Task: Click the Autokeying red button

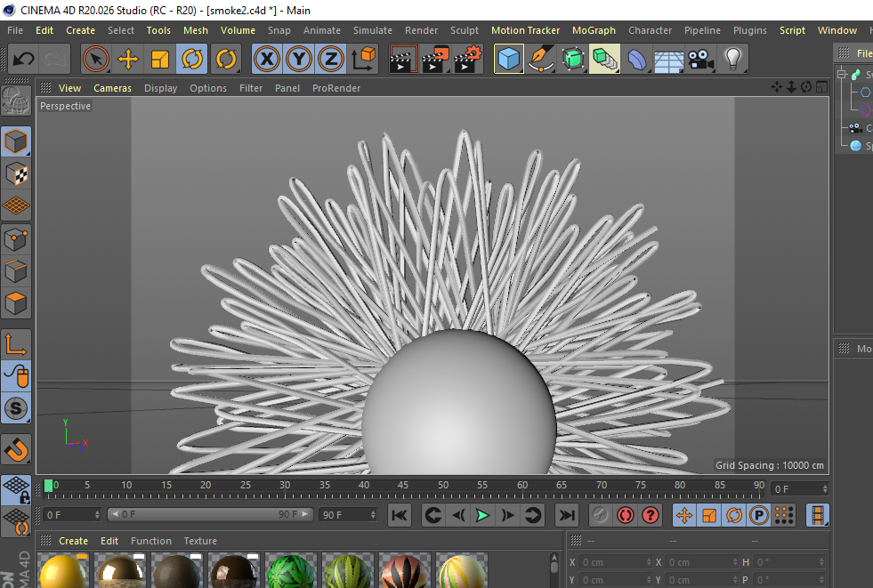Action: tap(625, 515)
